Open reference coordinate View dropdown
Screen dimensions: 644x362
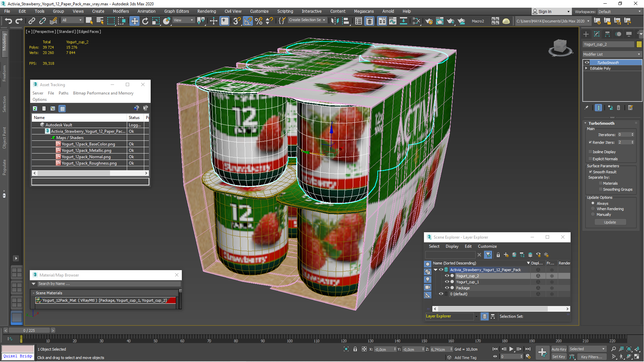pos(183,20)
